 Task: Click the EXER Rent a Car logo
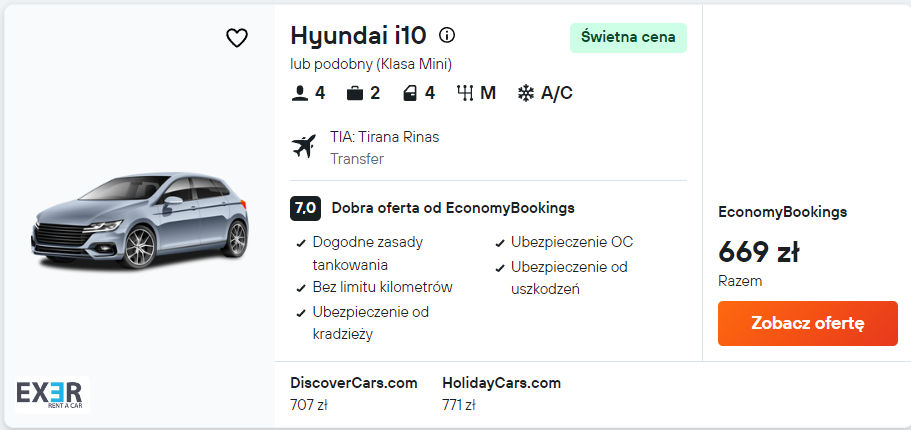pos(52,394)
